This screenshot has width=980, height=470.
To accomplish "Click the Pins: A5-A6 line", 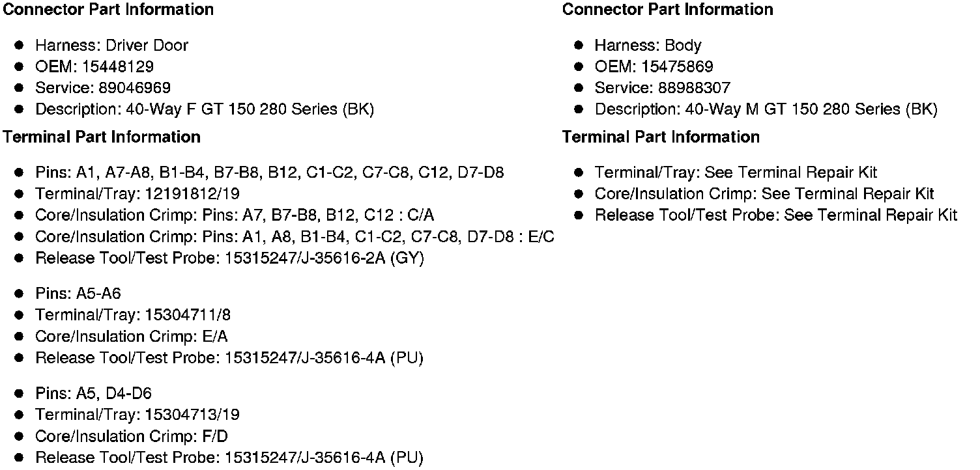I will [78, 294].
